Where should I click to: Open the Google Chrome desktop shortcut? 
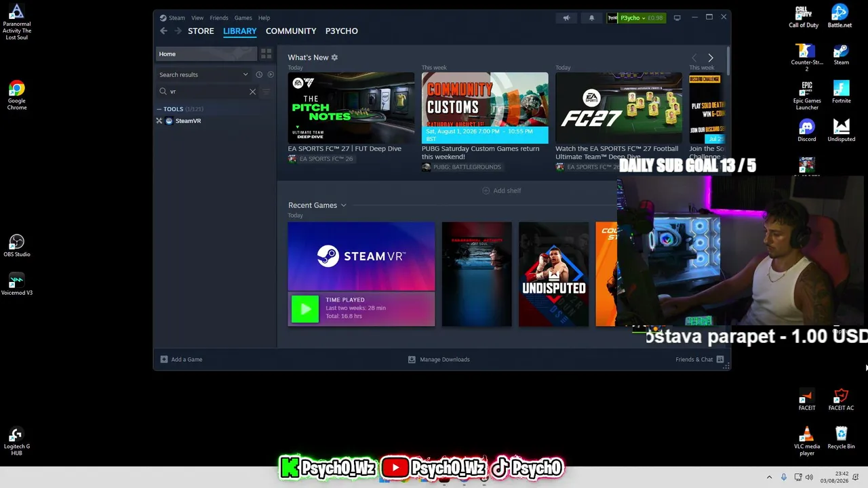[x=17, y=96]
